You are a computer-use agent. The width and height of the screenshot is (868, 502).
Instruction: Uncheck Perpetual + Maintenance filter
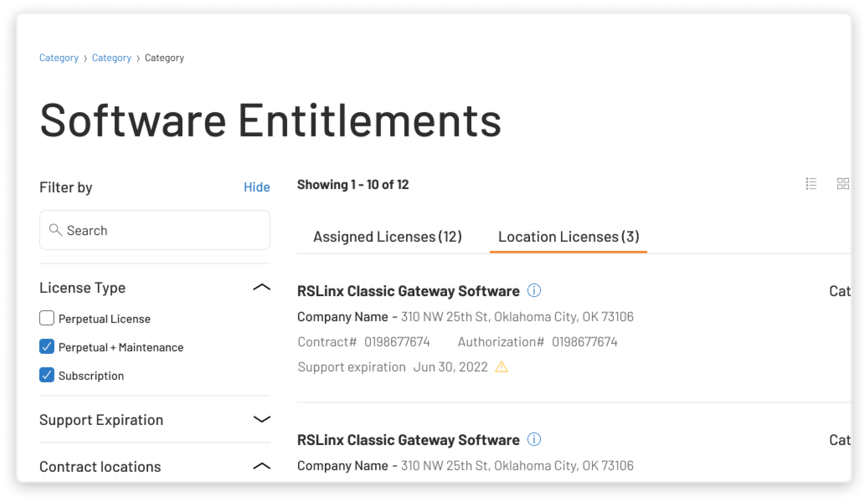pos(47,347)
